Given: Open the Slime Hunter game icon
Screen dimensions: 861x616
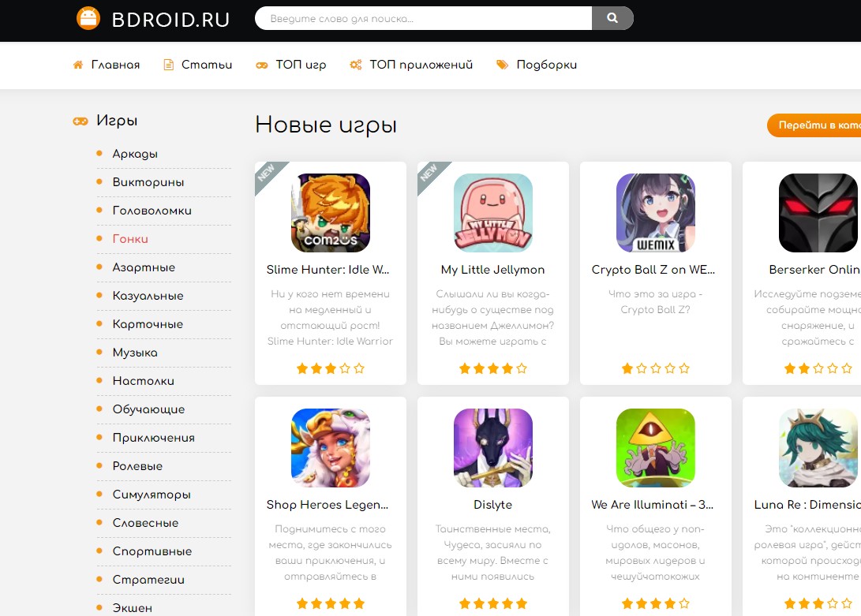Looking at the screenshot, I should (330, 213).
